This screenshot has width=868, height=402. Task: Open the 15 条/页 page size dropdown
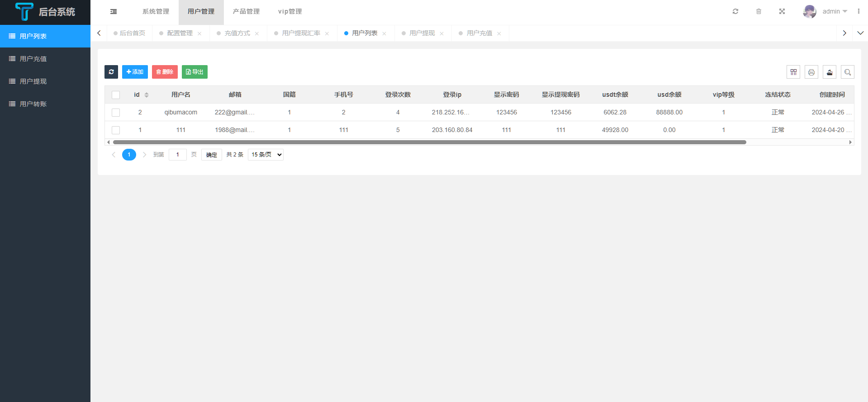pyautogui.click(x=266, y=155)
